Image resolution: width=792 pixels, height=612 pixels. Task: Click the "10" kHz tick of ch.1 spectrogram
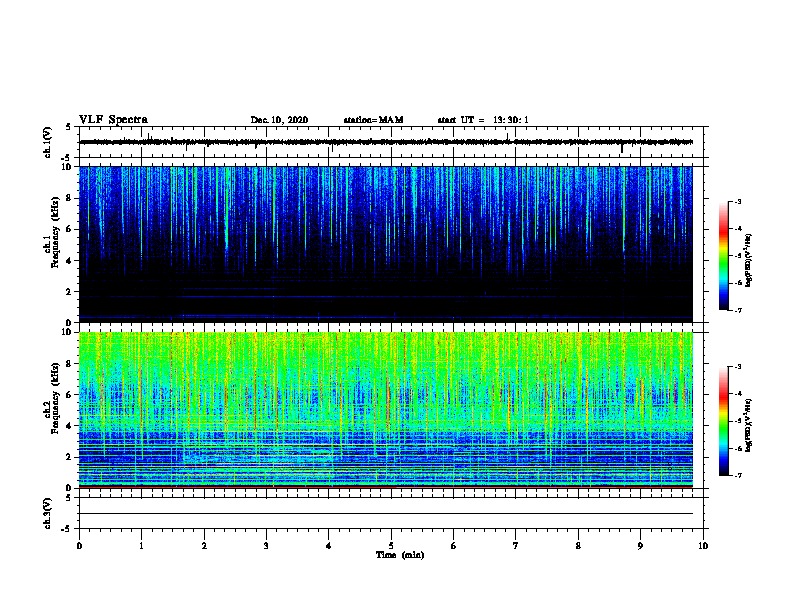coord(67,167)
